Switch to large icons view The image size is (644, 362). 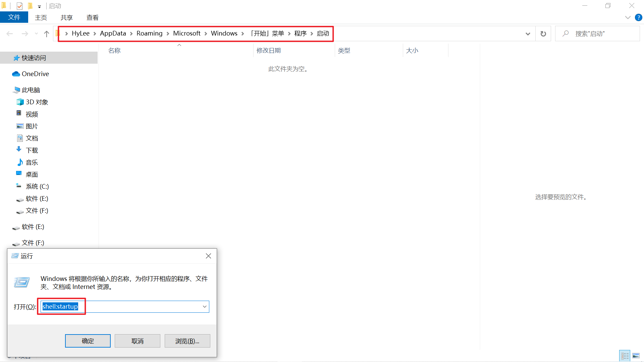pyautogui.click(x=636, y=356)
